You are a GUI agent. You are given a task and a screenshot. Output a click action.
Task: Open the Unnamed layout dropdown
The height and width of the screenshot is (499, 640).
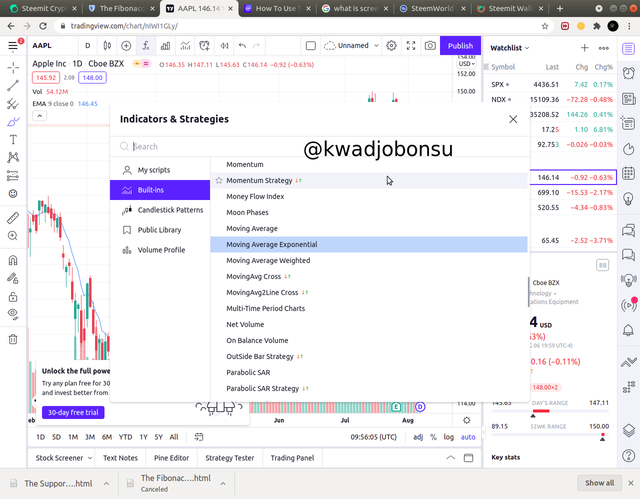[351, 46]
